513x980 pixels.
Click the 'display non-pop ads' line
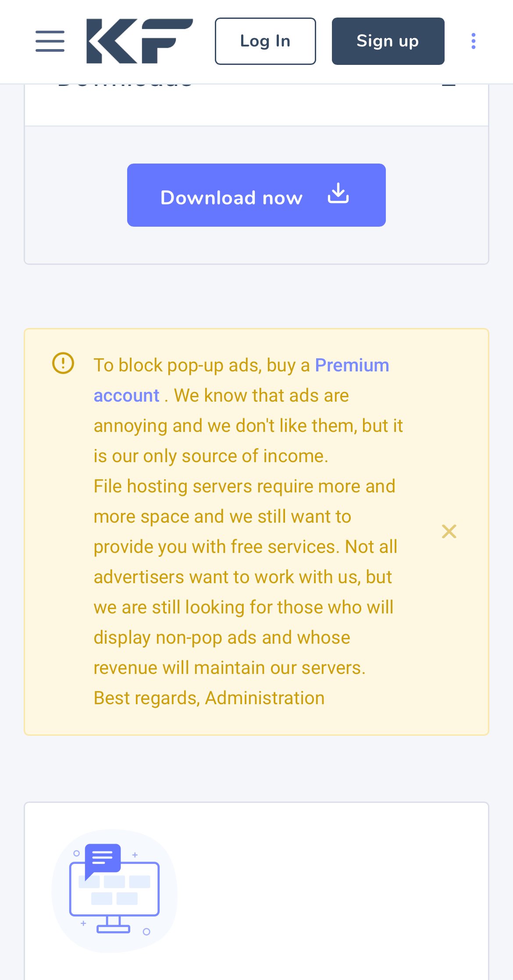click(222, 638)
